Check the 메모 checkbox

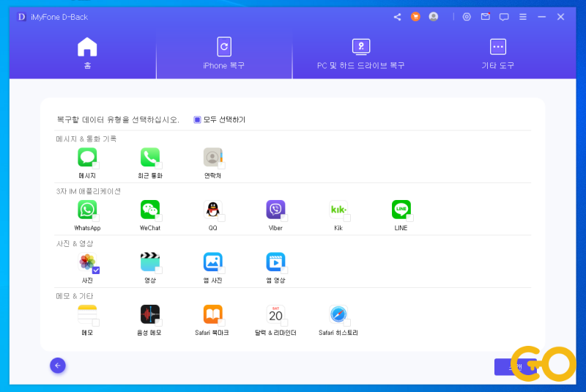click(x=96, y=322)
